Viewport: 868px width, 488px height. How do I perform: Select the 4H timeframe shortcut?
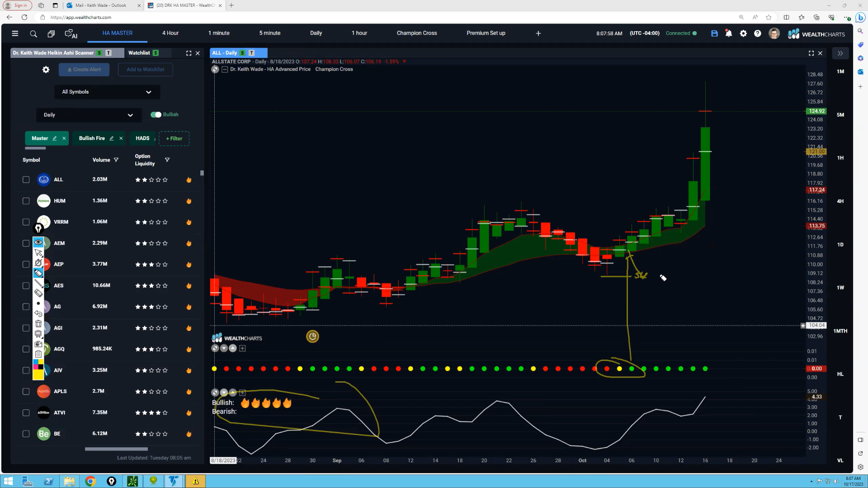point(840,202)
